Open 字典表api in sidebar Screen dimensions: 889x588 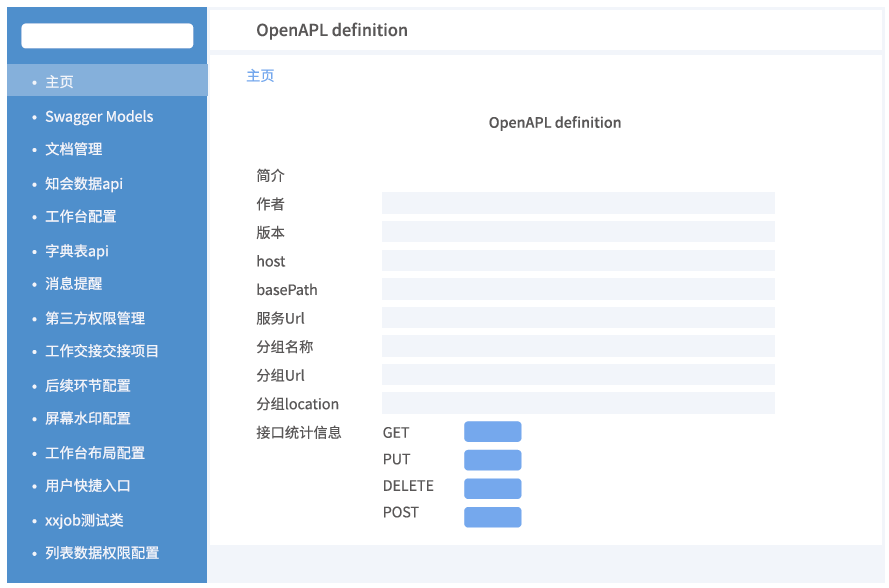tap(77, 251)
